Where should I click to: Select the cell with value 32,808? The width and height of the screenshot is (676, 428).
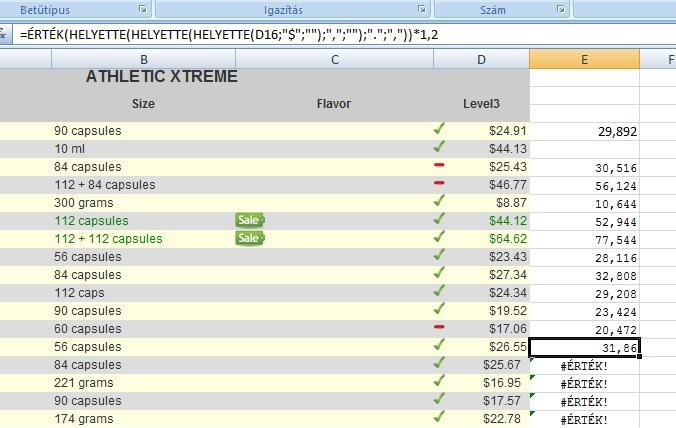click(584, 275)
